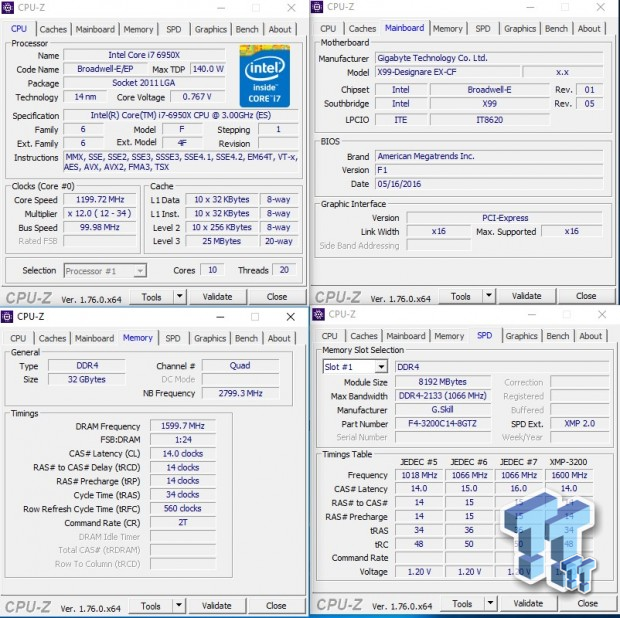The width and height of the screenshot is (620, 618).
Task: Select Memory tab in SPD window
Action: pyautogui.click(x=449, y=336)
